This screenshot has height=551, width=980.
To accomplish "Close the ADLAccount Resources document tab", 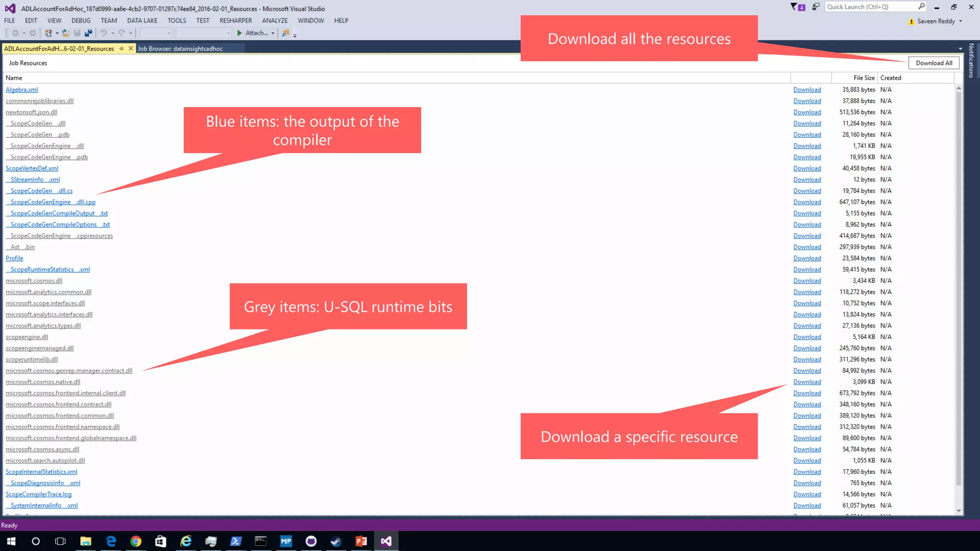I will pos(131,48).
